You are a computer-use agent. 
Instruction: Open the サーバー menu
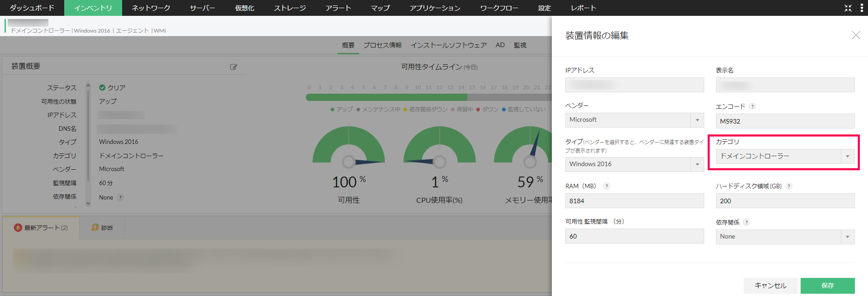tap(202, 8)
